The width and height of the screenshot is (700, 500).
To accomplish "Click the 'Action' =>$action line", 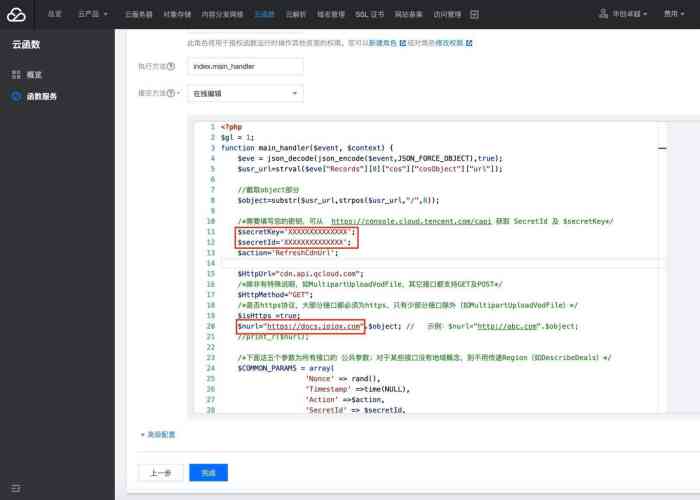I will pyautogui.click(x=345, y=400).
